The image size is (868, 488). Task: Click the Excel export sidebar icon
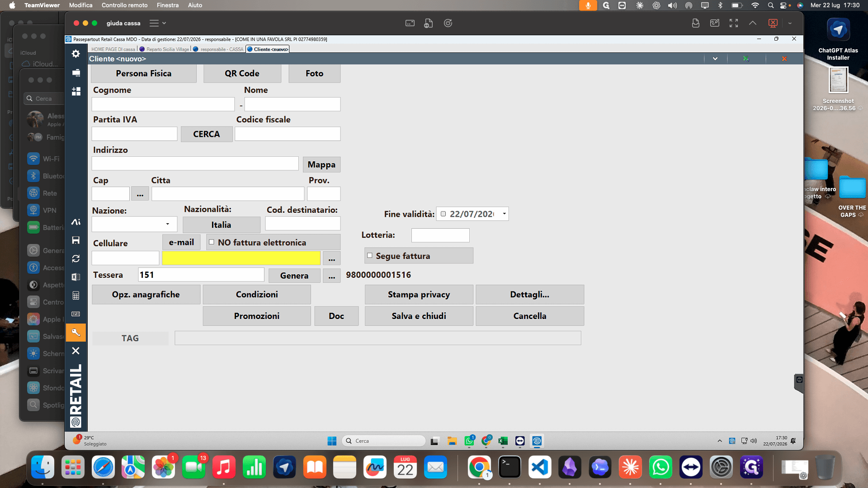(76, 277)
